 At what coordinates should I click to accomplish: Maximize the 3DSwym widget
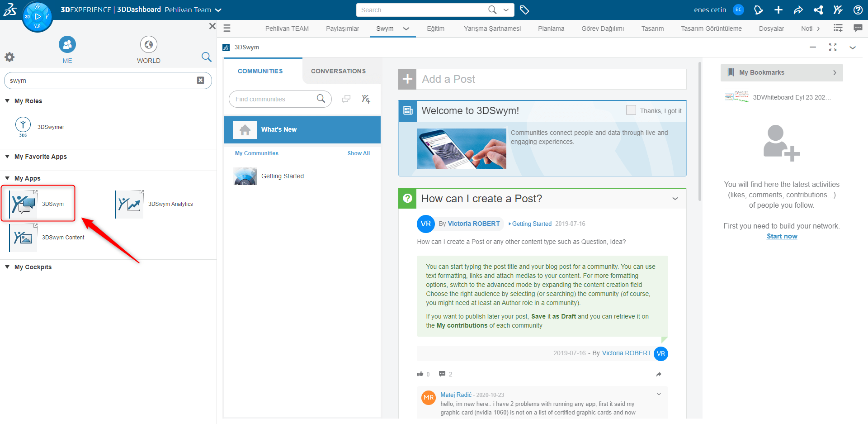point(833,47)
